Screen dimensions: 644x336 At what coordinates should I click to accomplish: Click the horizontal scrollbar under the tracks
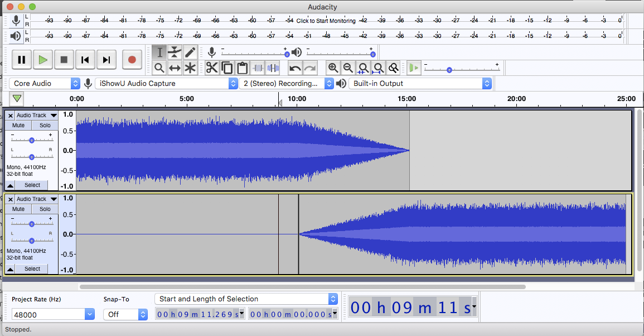coord(303,287)
